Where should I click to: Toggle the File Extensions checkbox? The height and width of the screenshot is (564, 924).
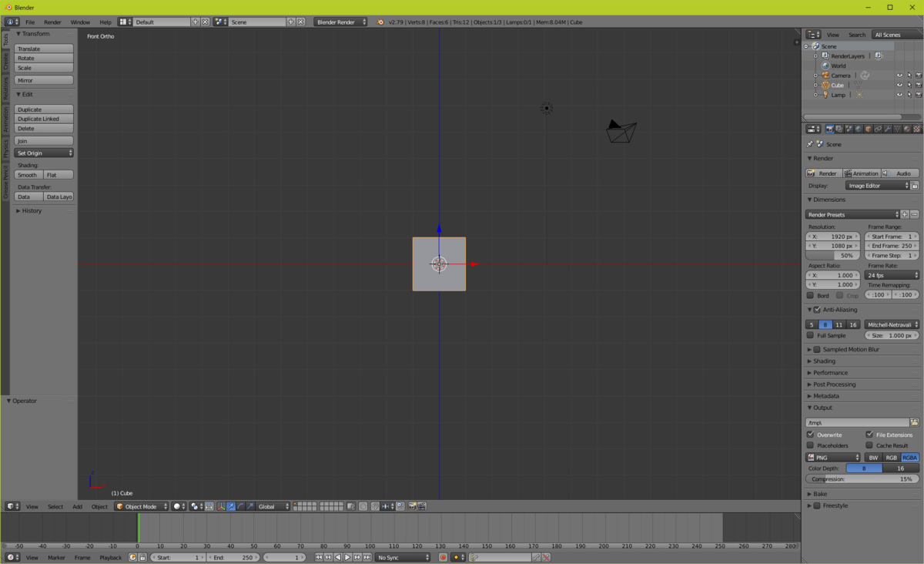869,435
